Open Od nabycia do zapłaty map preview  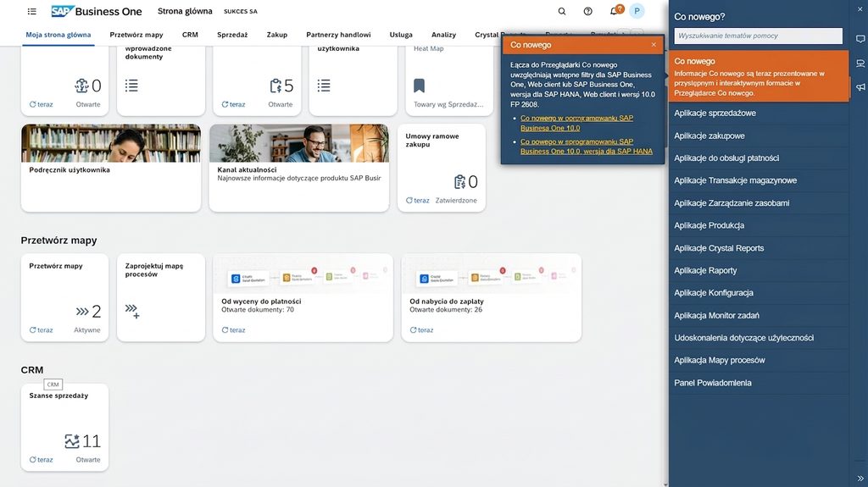pos(491,274)
